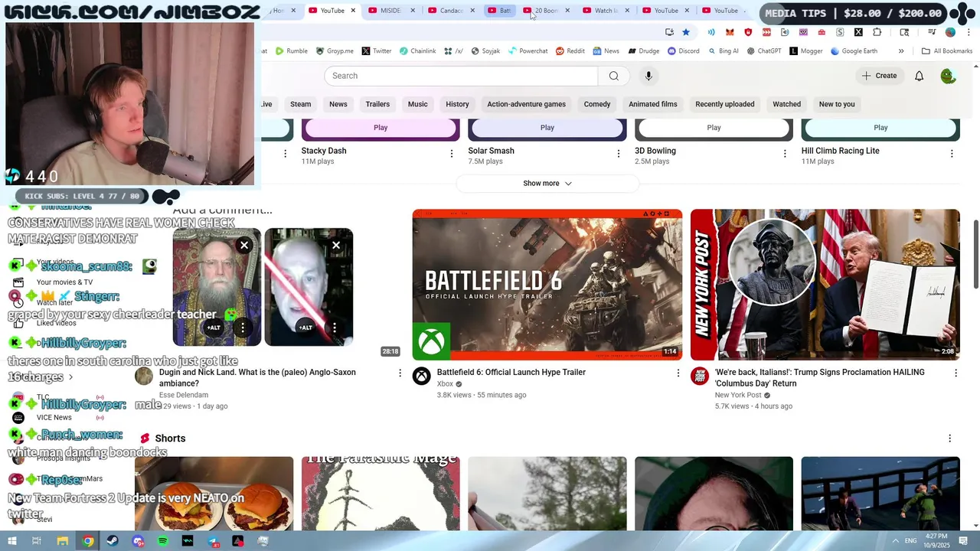This screenshot has width=980, height=551.
Task: Expand hidden system tray icons
Action: click(x=896, y=541)
